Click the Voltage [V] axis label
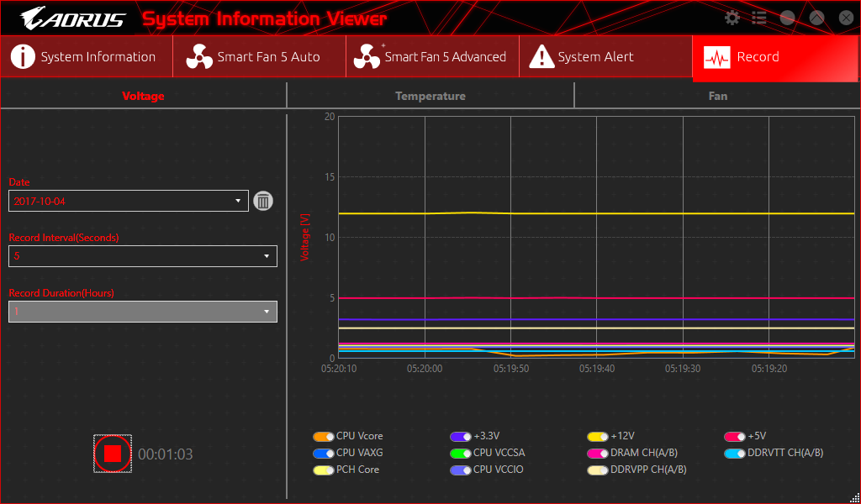The width and height of the screenshot is (861, 504). pos(305,237)
